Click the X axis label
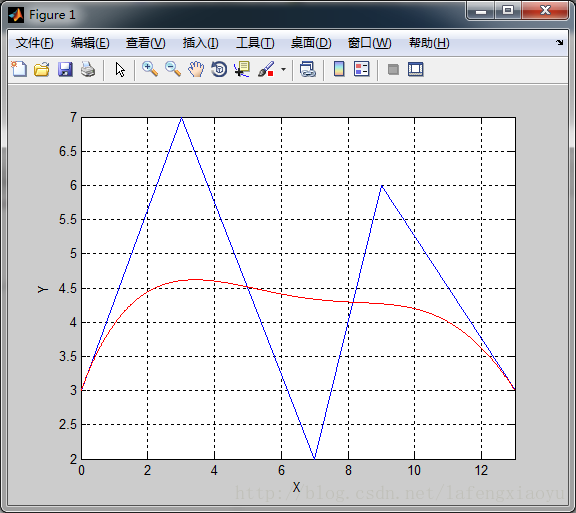The height and width of the screenshot is (513, 576). tap(296, 487)
